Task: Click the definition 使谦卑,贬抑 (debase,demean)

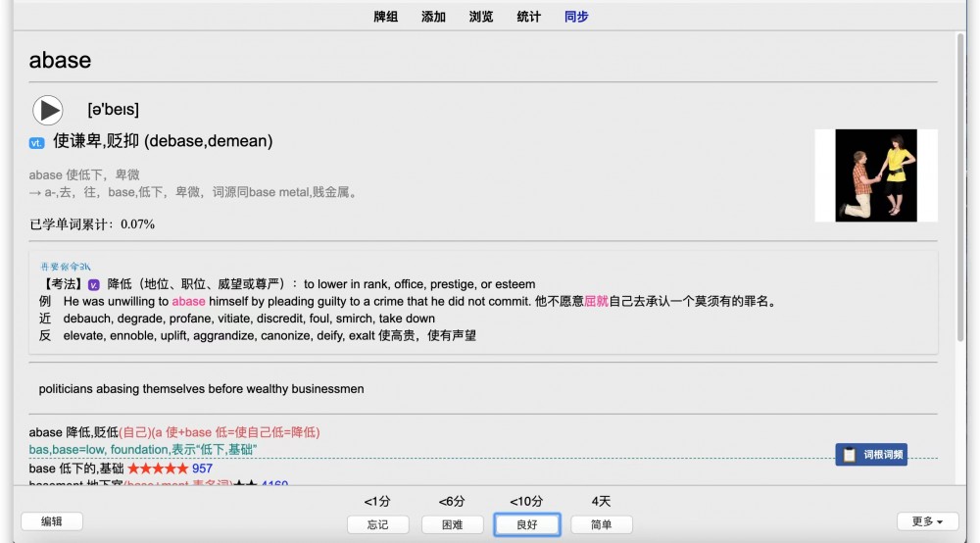Action: tap(163, 141)
